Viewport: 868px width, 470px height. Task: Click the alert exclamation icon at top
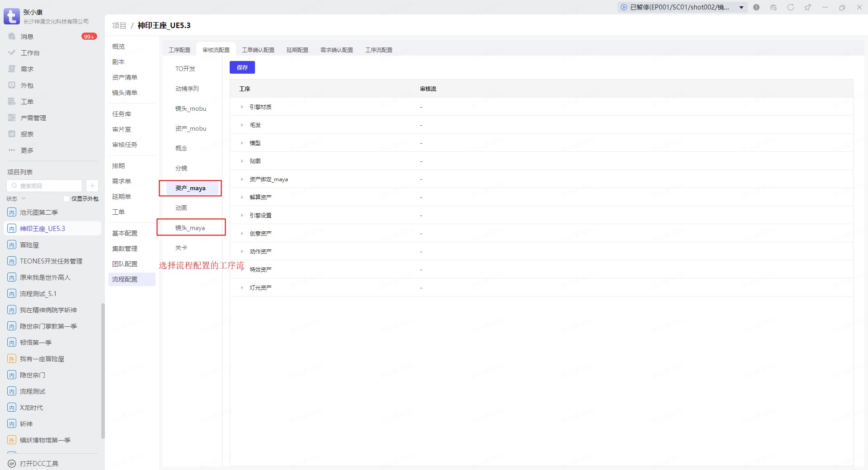pyautogui.click(x=756, y=7)
